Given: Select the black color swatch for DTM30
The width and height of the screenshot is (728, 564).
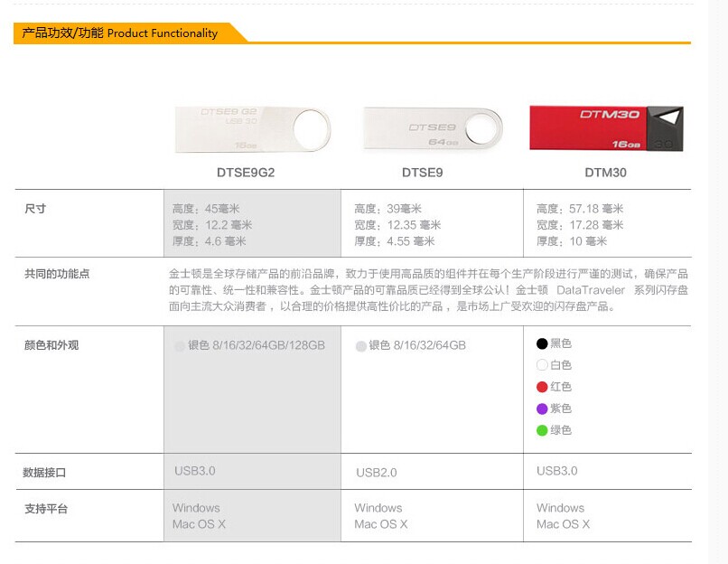Looking at the screenshot, I should pyautogui.click(x=542, y=343).
